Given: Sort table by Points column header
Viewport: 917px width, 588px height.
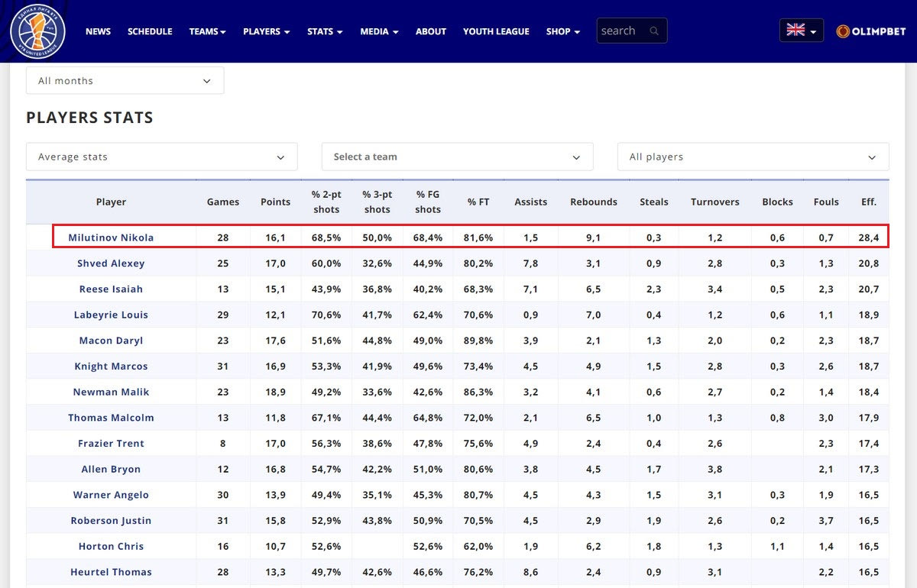Looking at the screenshot, I should pyautogui.click(x=275, y=202).
